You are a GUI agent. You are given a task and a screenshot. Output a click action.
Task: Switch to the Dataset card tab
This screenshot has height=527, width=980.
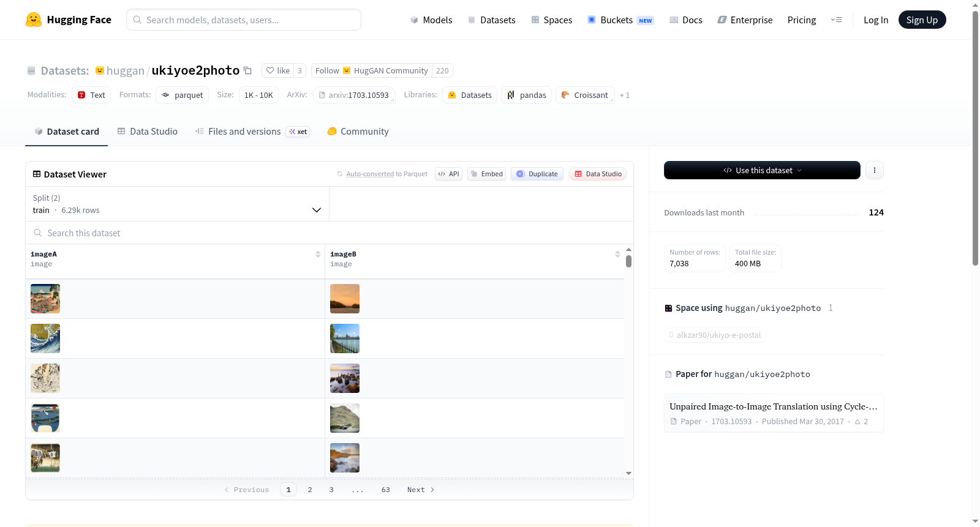[67, 132]
